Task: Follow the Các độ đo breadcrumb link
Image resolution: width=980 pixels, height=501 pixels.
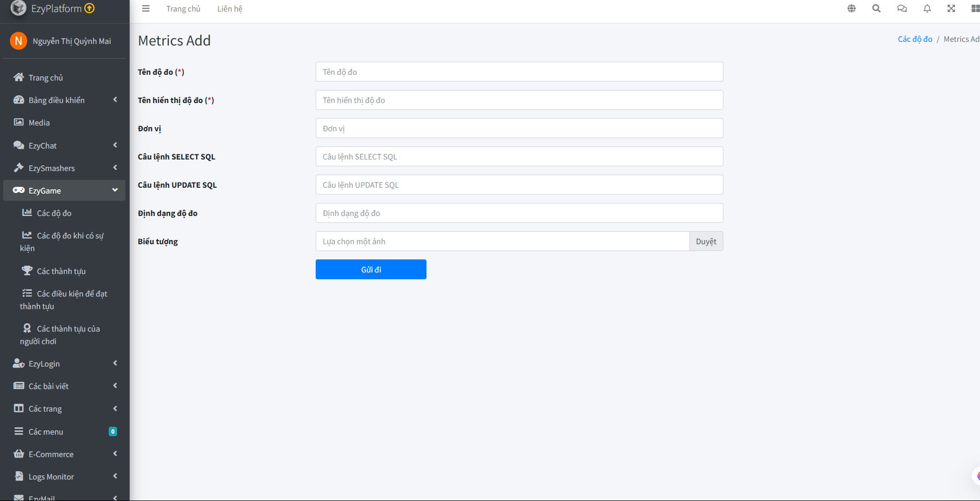Action: [915, 39]
